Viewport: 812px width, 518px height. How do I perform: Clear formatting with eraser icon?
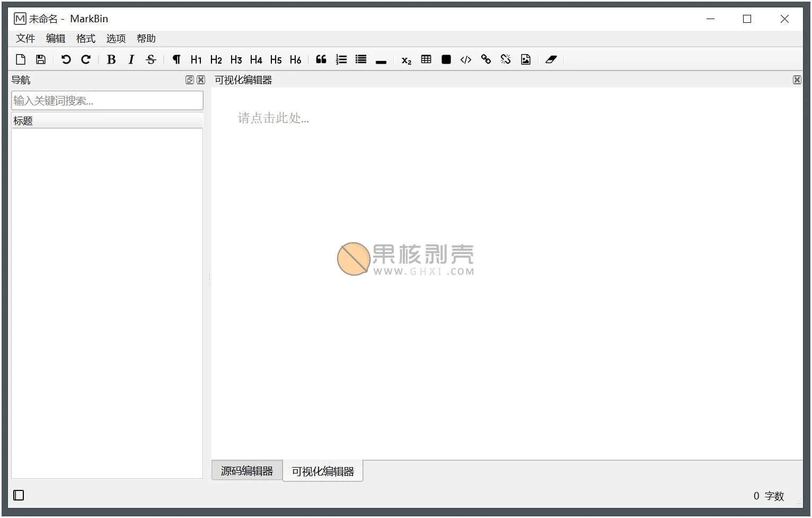pyautogui.click(x=551, y=59)
